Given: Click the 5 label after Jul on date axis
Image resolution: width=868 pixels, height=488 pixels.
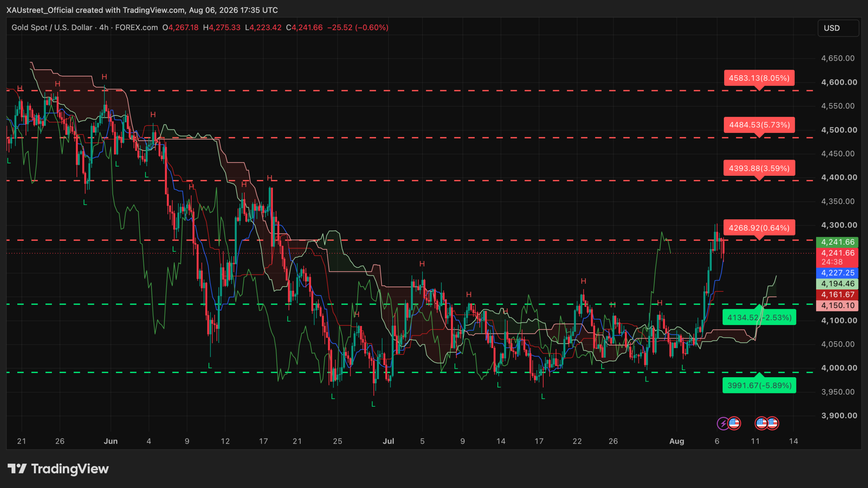Looking at the screenshot, I should pos(422,441).
